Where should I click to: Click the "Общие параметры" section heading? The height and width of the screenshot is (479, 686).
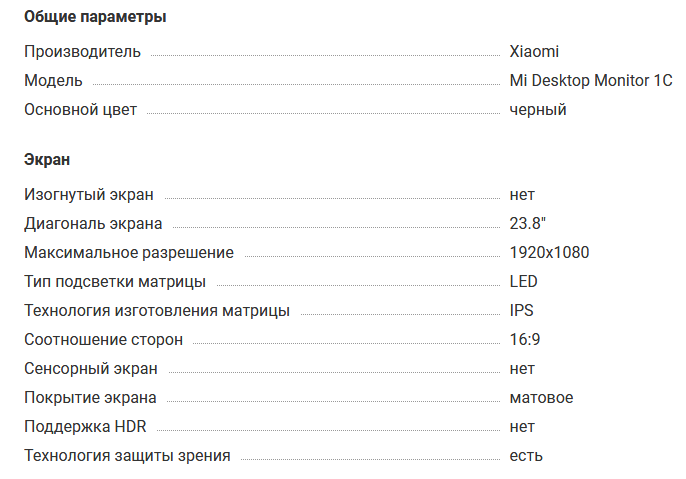95,17
